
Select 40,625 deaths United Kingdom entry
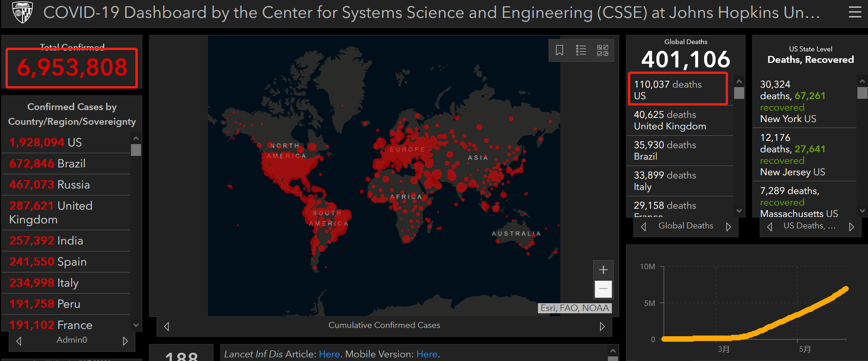[680, 121]
